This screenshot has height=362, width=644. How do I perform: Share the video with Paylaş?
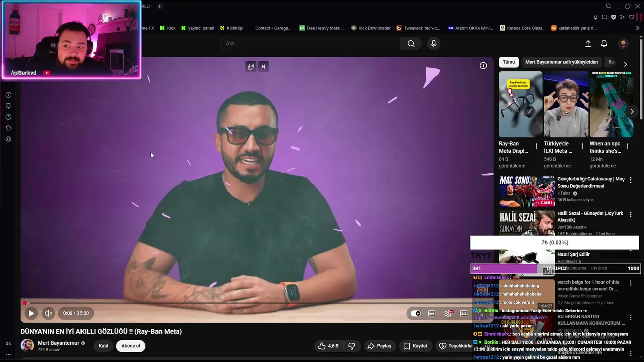click(379, 346)
